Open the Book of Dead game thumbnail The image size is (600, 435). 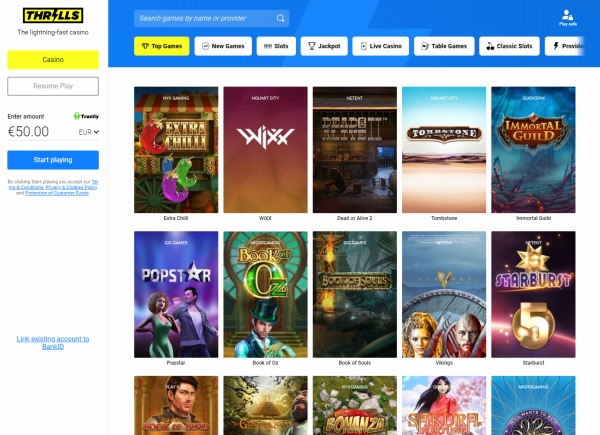coord(176,406)
